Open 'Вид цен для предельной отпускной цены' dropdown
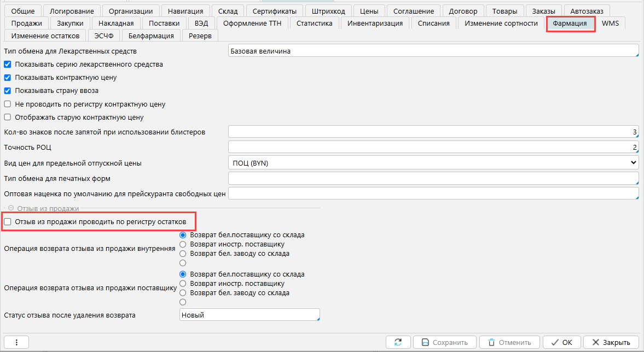644x352 pixels. coord(432,163)
